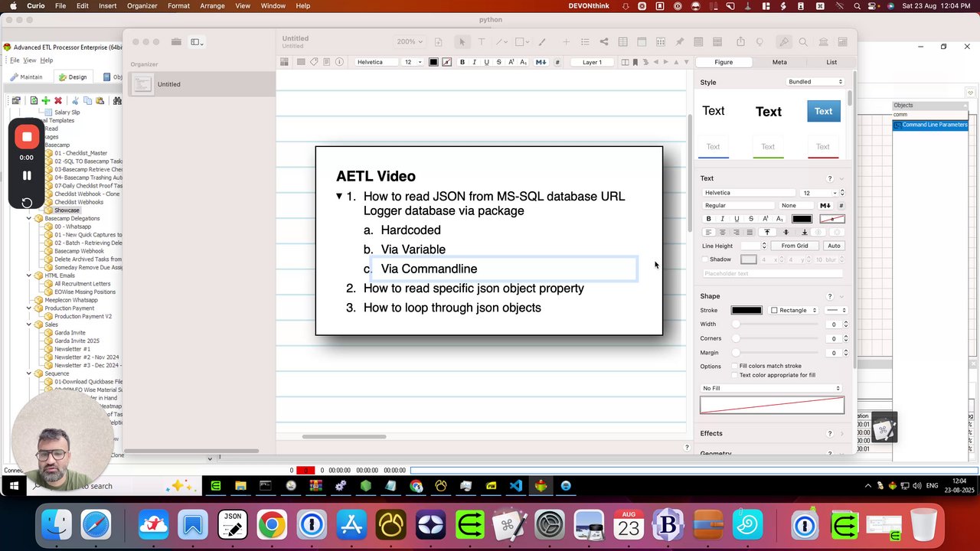Click the Helvetica font field in inspector
The width and height of the screenshot is (980, 551).
pyautogui.click(x=749, y=193)
